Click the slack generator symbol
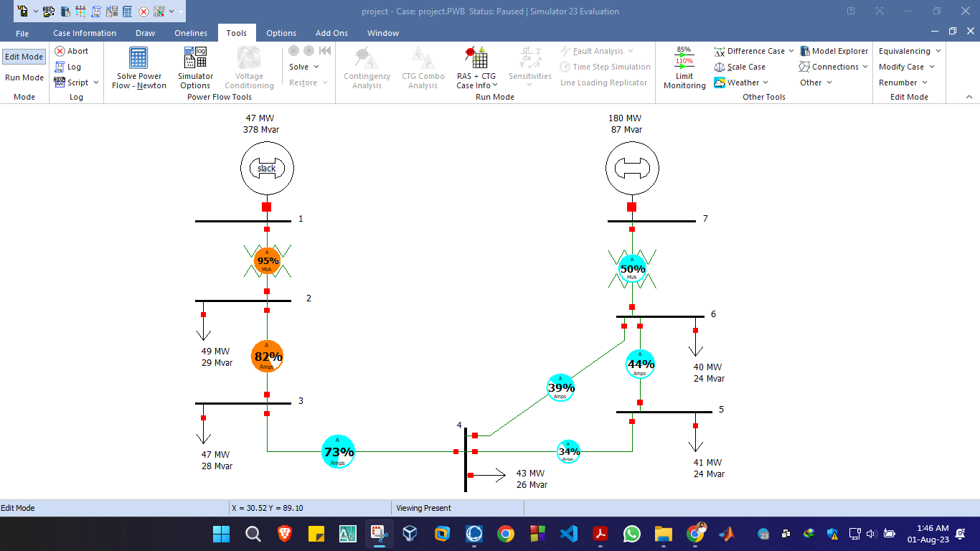 (267, 167)
